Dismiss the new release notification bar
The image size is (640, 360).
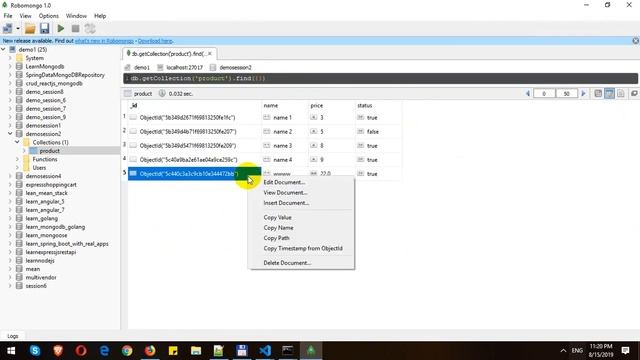pyautogui.click(x=636, y=41)
